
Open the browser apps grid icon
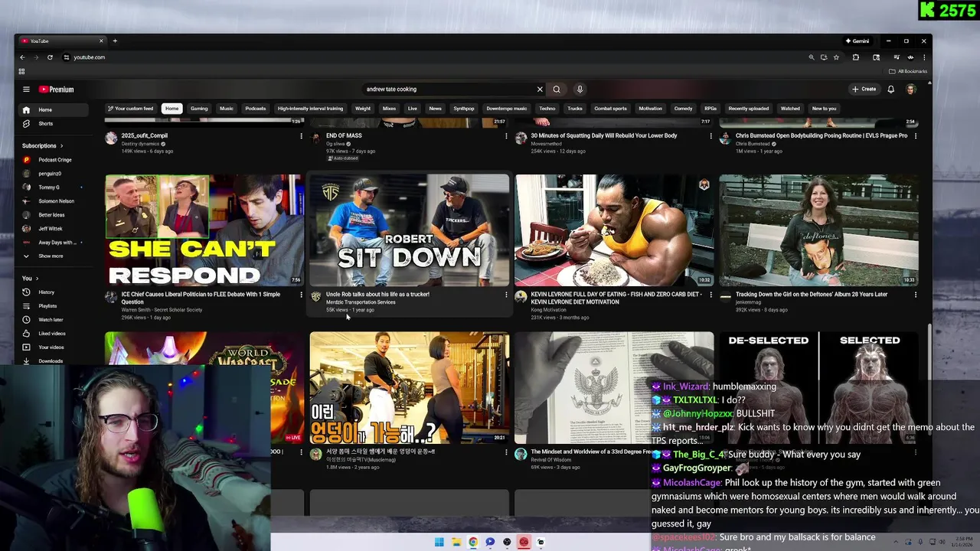pyautogui.click(x=21, y=71)
